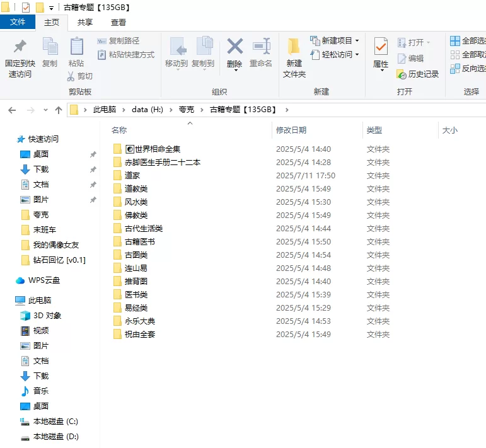Click 全部取消 (Select none) in ribbon

[468, 55]
